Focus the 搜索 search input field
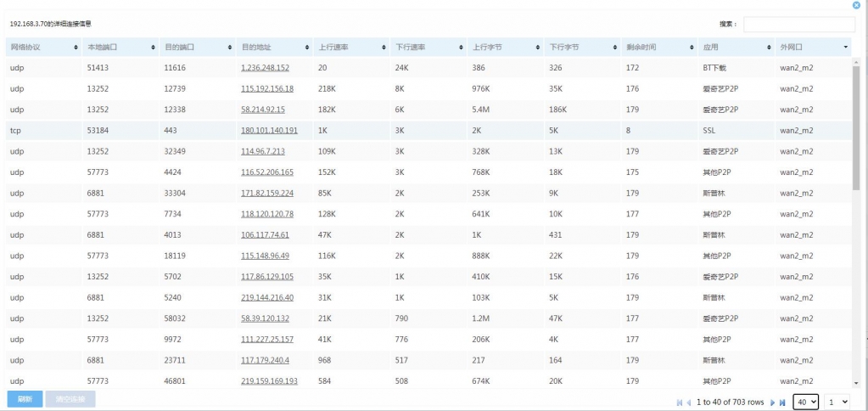 tap(798, 25)
